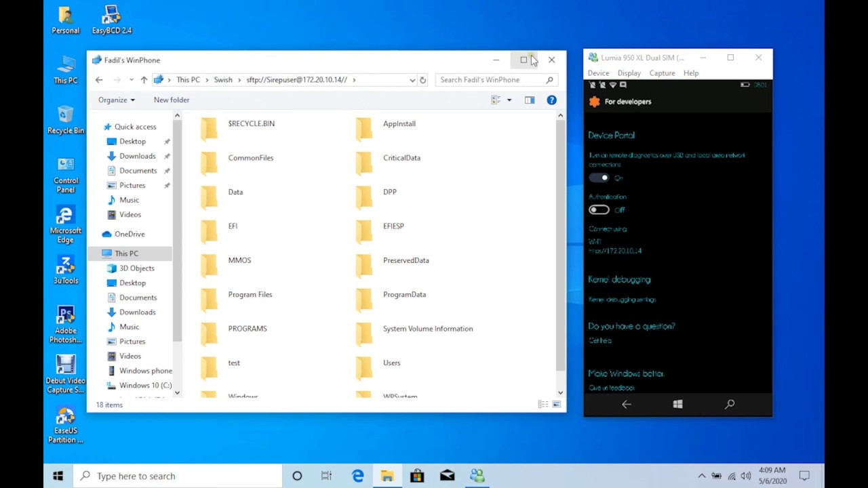Viewport: 868px width, 488px height.
Task: Open Task View on the taskbar
Action: point(326,476)
